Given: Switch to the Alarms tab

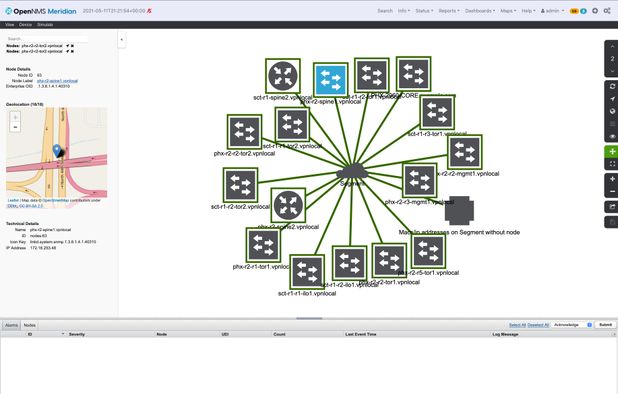Looking at the screenshot, I should tap(11, 325).
